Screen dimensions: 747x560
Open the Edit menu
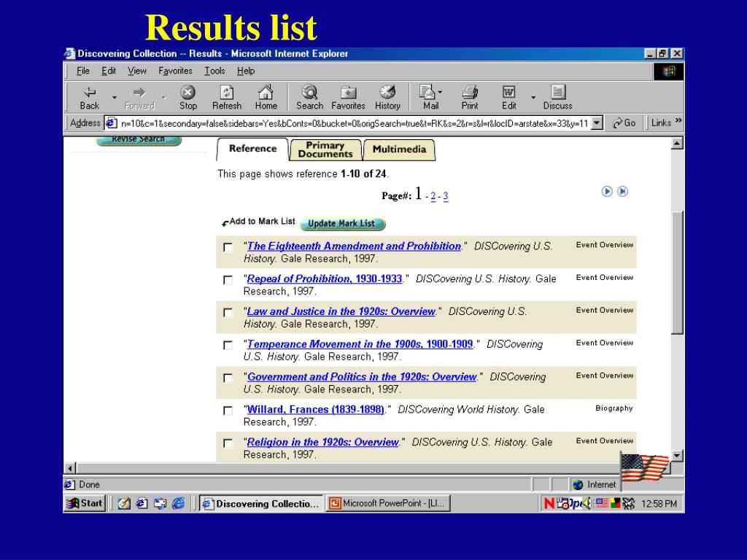[x=109, y=71]
